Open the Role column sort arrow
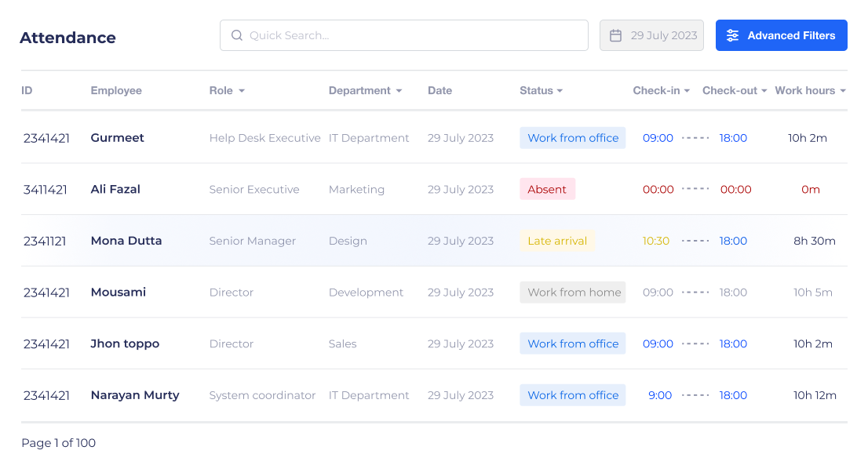Viewport: 868px width, 465px height. tap(242, 91)
